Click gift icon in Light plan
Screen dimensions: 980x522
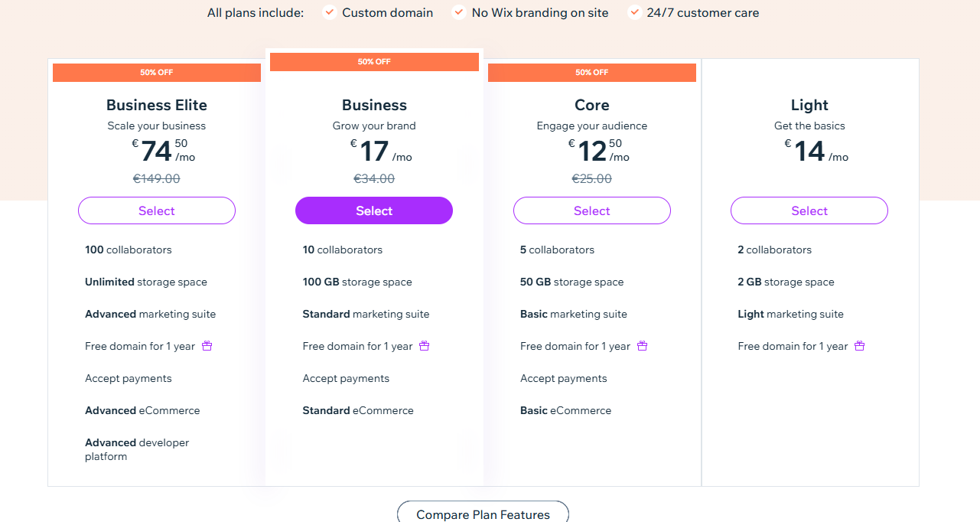point(860,346)
